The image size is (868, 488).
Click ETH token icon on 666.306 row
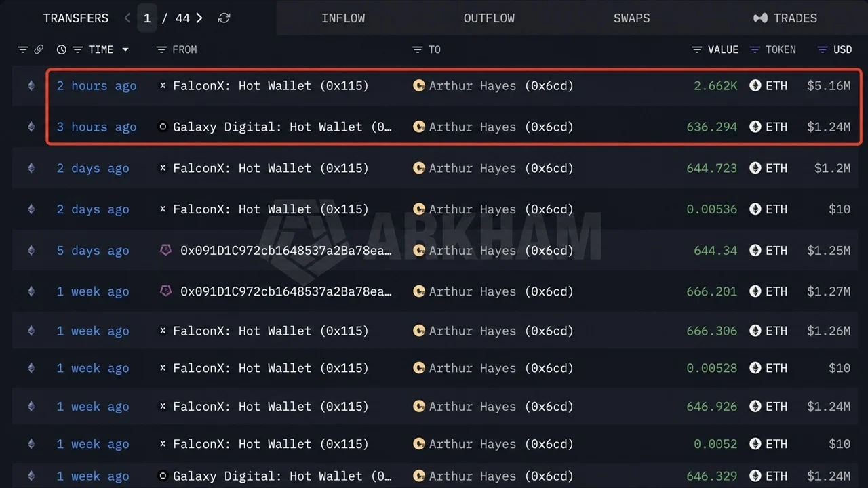pyautogui.click(x=755, y=331)
